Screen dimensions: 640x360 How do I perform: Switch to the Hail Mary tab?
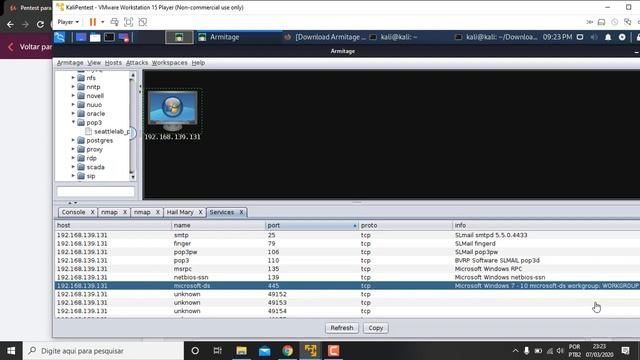[180, 212]
